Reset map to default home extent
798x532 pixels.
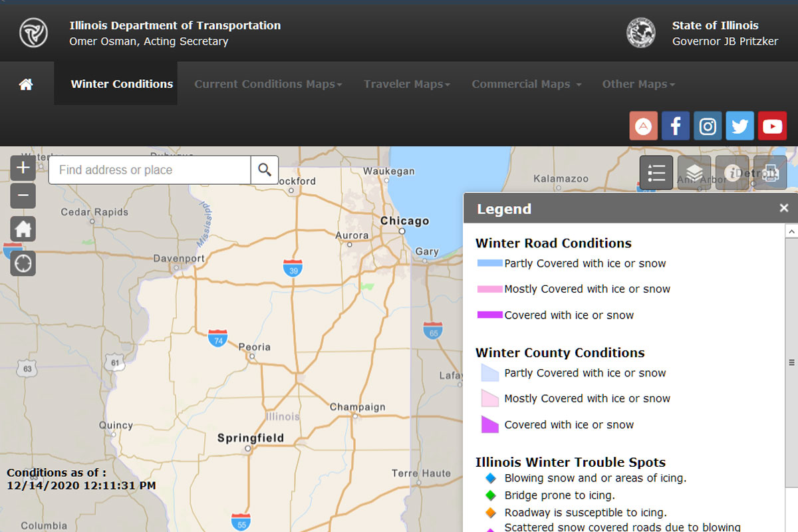click(23, 229)
